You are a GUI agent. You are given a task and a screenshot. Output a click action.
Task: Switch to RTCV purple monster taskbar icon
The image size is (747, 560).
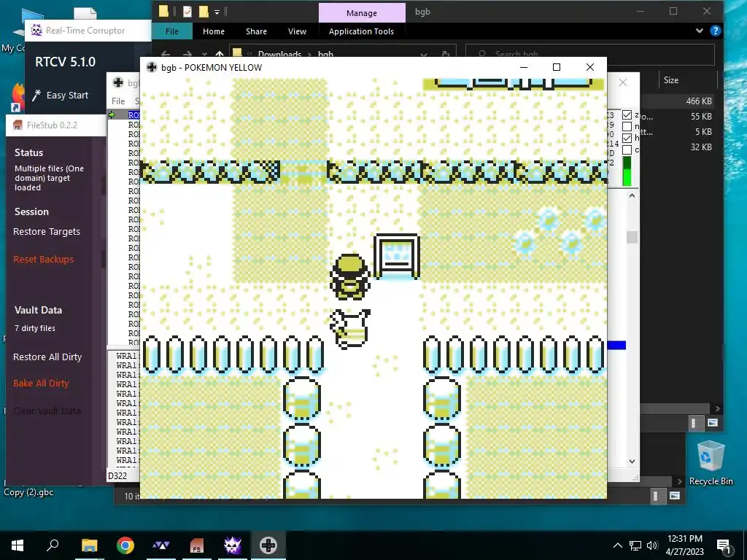point(233,545)
